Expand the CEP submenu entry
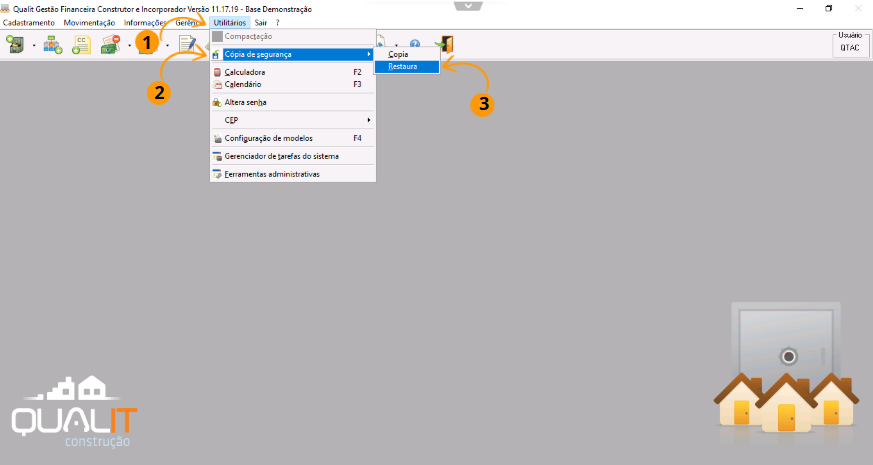 point(293,120)
